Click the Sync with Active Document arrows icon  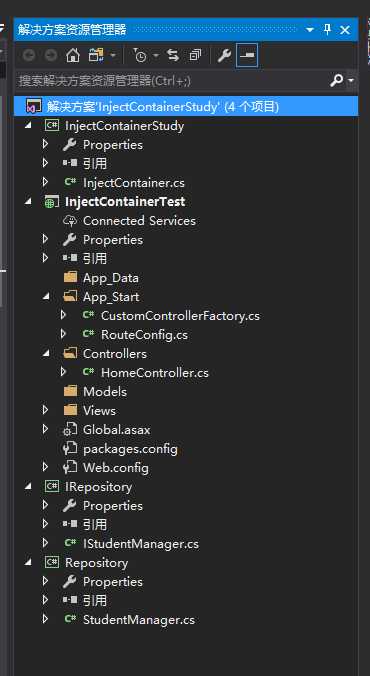point(173,55)
